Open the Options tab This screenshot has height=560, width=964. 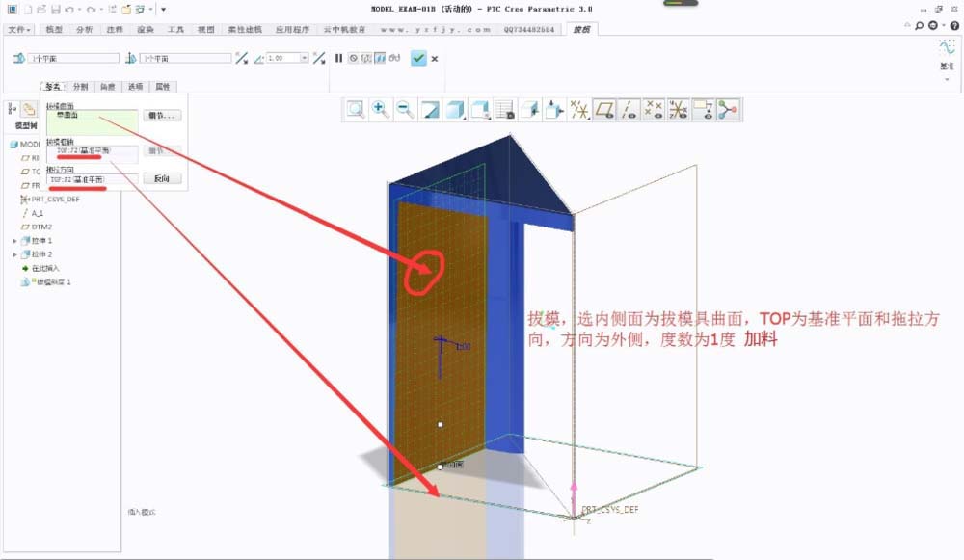tap(135, 87)
